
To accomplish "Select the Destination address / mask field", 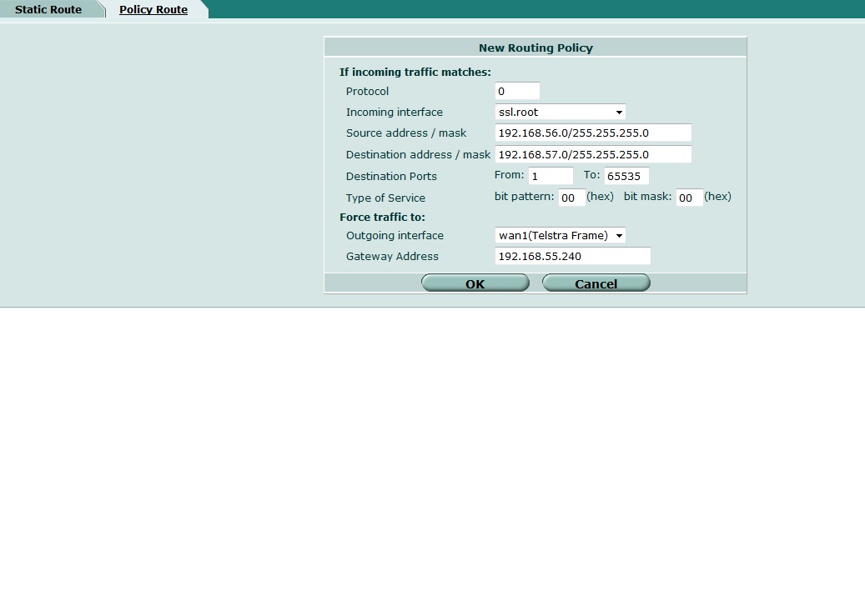I will [592, 154].
